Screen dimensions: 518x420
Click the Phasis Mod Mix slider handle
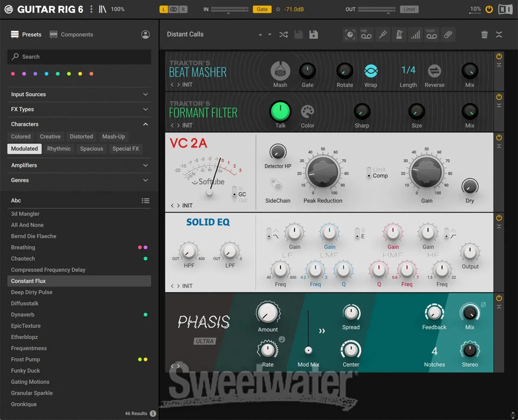pyautogui.click(x=308, y=350)
